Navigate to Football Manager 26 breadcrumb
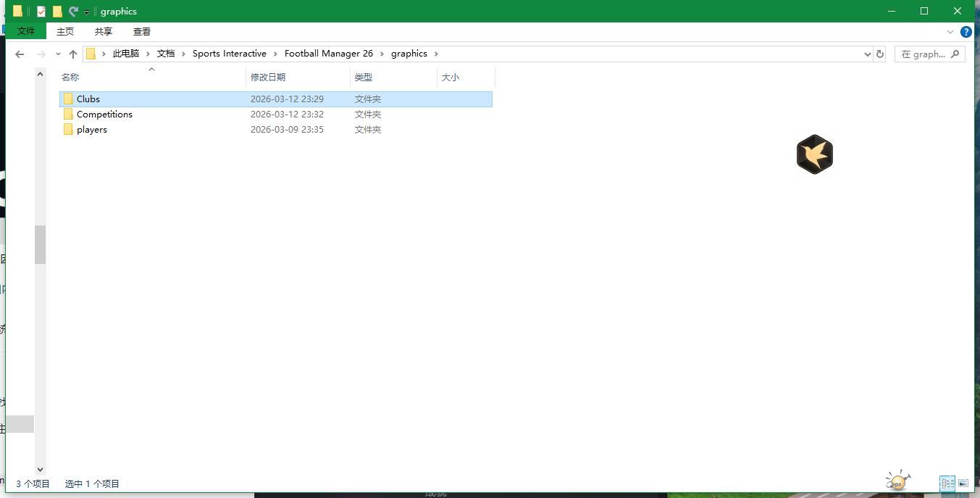The image size is (980, 498). pyautogui.click(x=328, y=54)
